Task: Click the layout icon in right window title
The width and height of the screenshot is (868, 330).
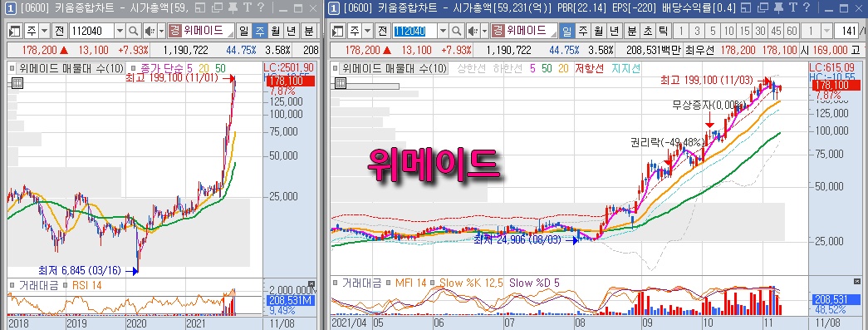Action: coord(746,7)
